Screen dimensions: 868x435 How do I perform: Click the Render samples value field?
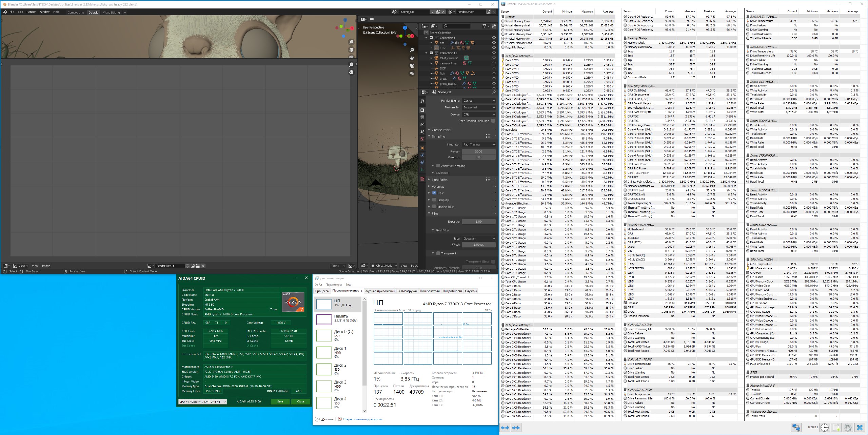[x=478, y=151]
